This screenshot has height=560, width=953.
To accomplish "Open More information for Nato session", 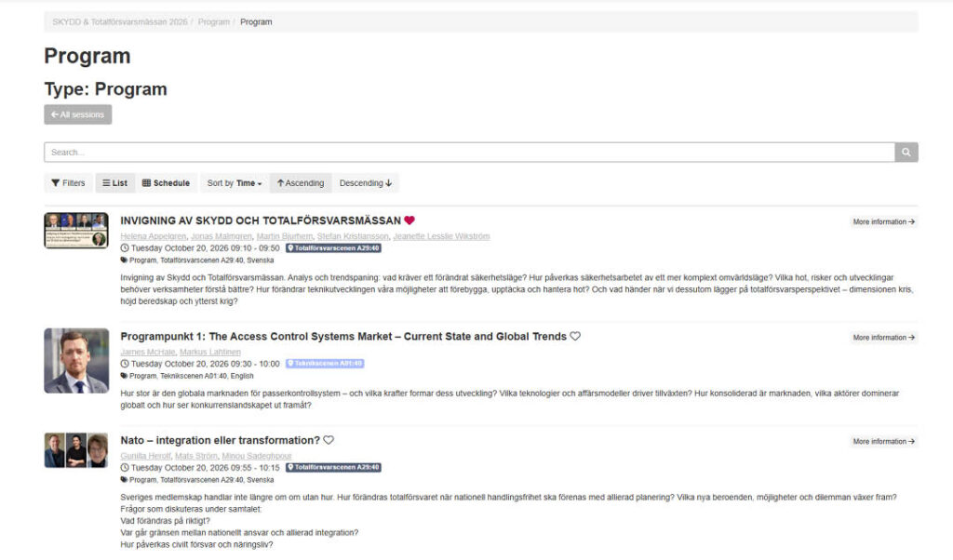I will (x=883, y=442).
